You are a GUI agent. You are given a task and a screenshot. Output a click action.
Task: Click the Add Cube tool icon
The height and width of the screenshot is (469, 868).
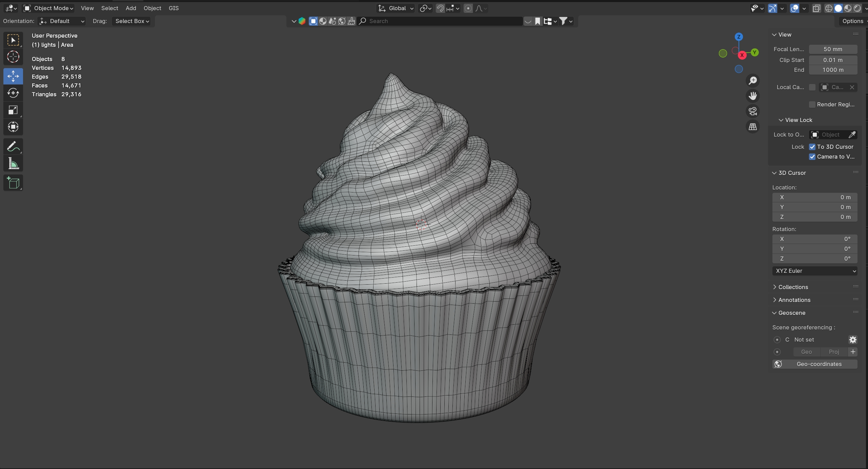(13, 183)
